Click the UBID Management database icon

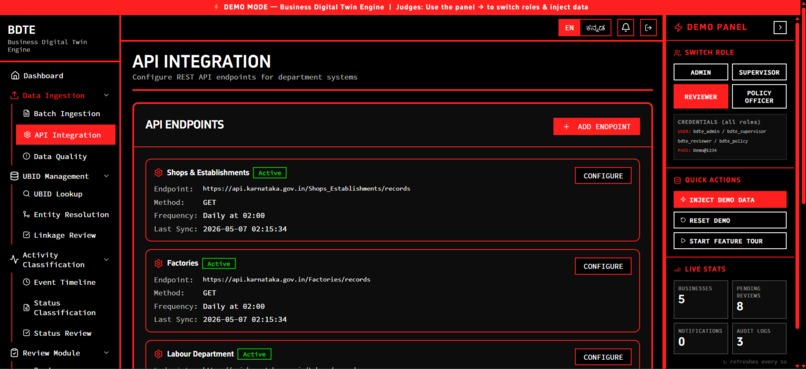pyautogui.click(x=14, y=176)
